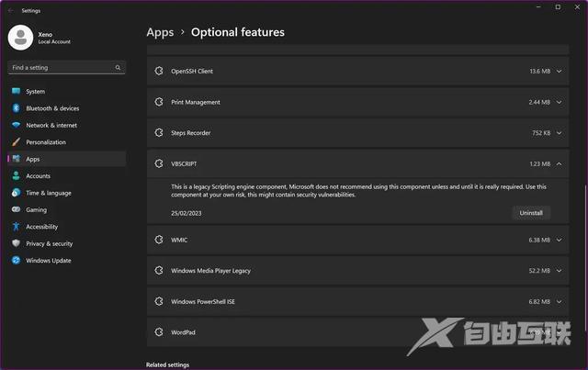This screenshot has height=370, width=588.
Task: Click the Personalization brush icon
Action: (16, 142)
